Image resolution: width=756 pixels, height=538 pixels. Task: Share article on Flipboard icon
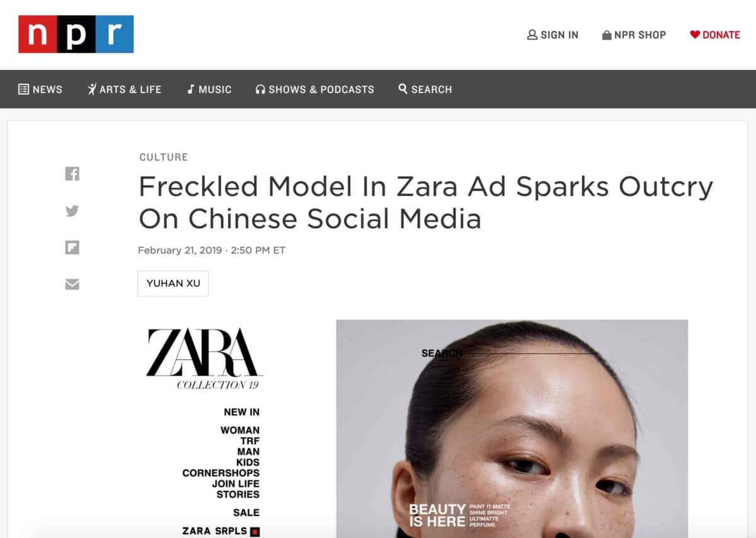pos(72,248)
